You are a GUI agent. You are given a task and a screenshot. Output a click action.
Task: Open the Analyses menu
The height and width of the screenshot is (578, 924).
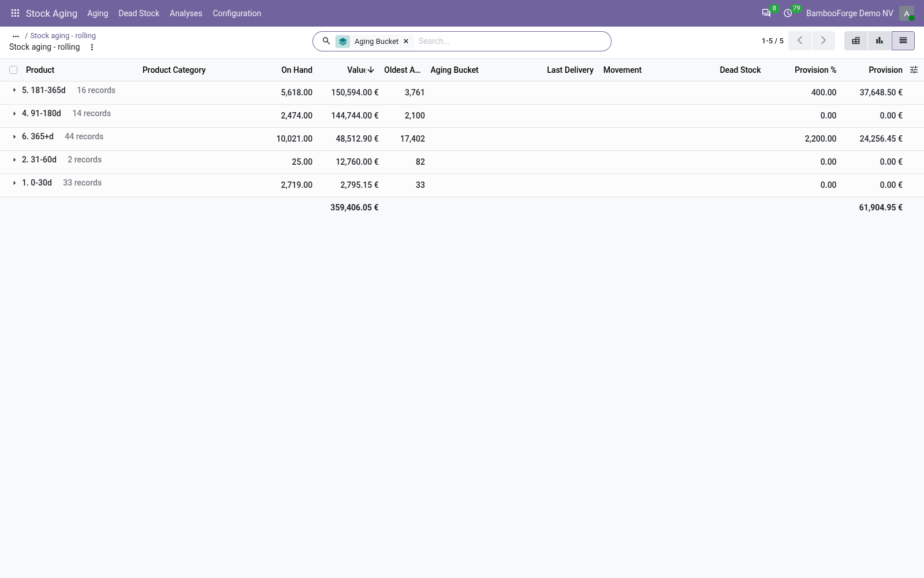[186, 13]
